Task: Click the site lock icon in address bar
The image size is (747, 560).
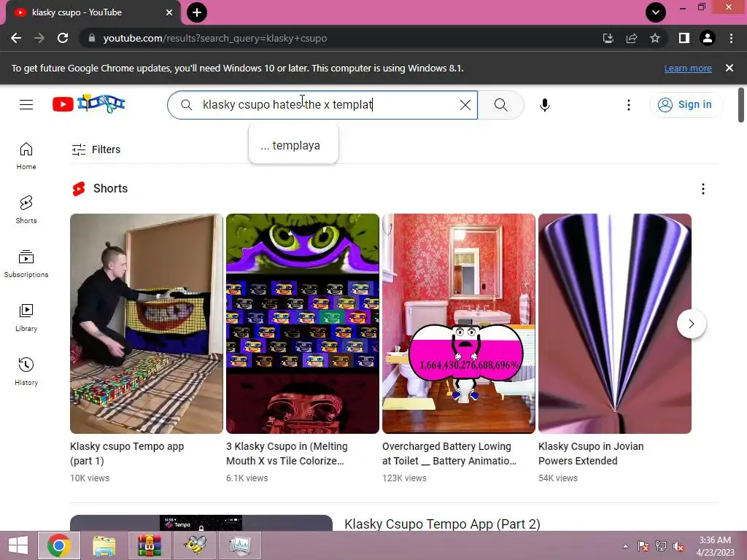Action: (92, 38)
